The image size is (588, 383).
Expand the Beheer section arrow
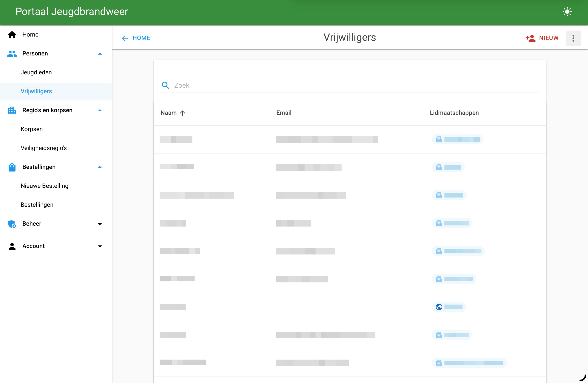point(100,224)
